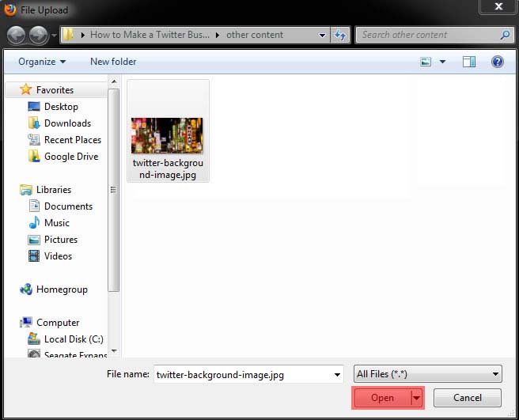The height and width of the screenshot is (420, 519).
Task: Click the Search other content box
Action: pyautogui.click(x=427, y=35)
